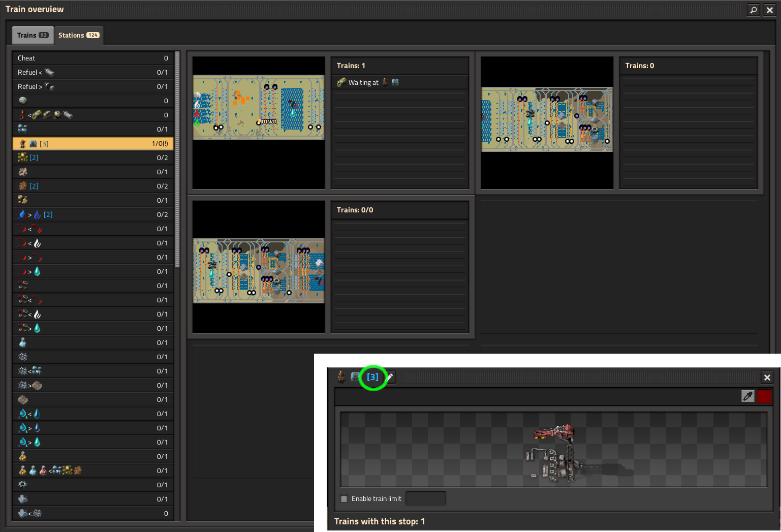Screen dimensions: 781x532
Task: Select the row with coal > teal drop
Action: 93,328
